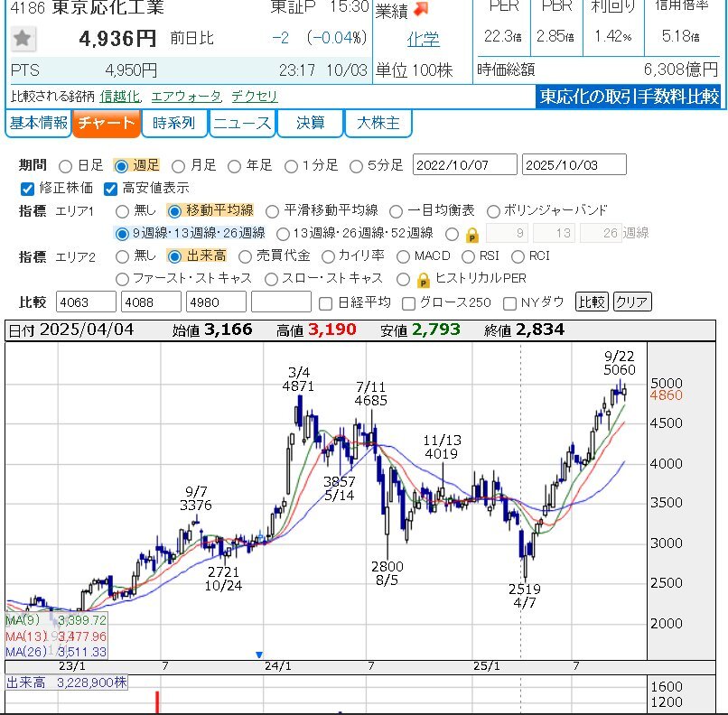Click the star favorite icon
The image size is (728, 715).
[23, 39]
